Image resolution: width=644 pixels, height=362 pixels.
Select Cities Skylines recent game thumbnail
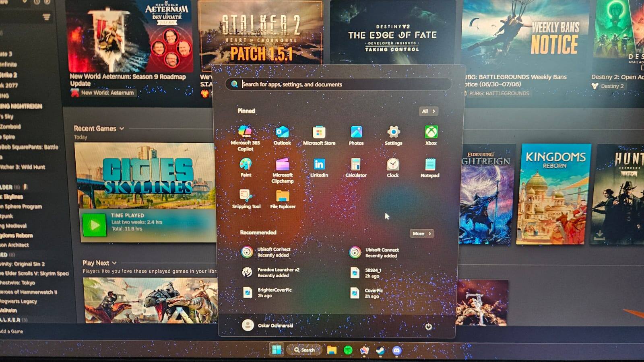tap(146, 176)
